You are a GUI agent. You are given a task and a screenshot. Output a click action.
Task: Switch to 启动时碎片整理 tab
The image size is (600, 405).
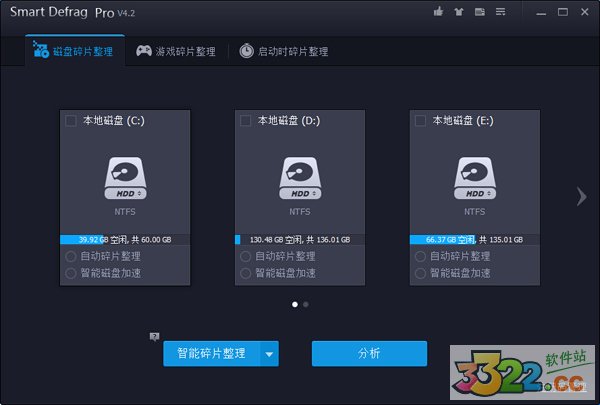284,51
